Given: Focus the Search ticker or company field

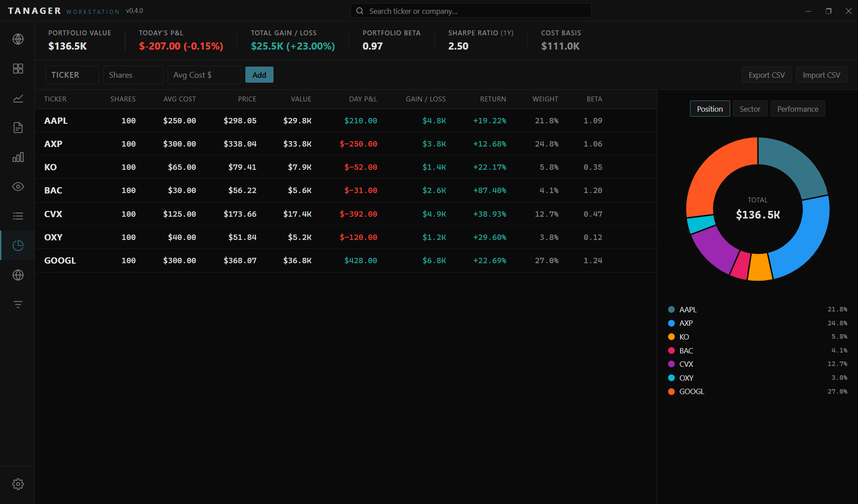Looking at the screenshot, I should tap(471, 11).
